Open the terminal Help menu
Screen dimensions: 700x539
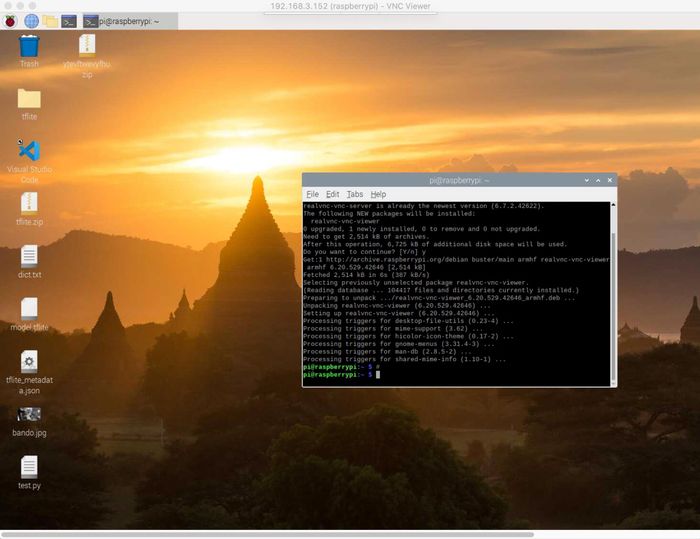(378, 194)
